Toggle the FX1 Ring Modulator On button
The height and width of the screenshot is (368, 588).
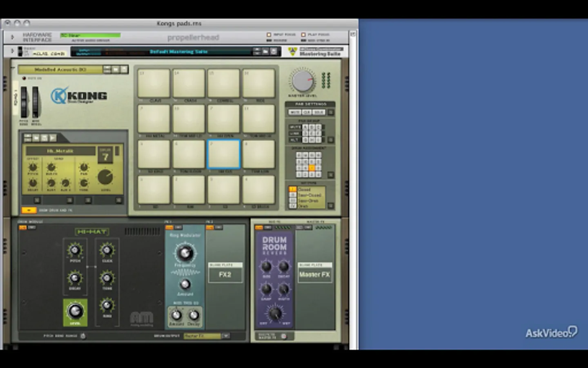169,227
